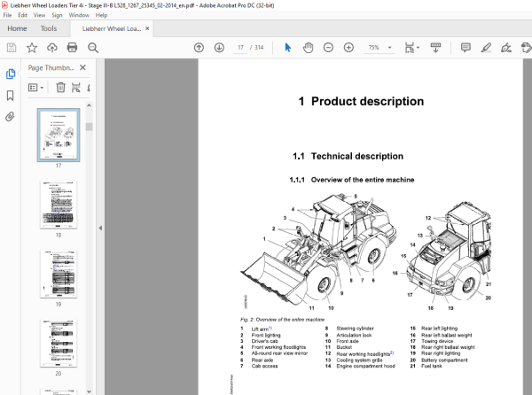Expand the fit page dropdown arrow
The image size is (532, 395).
pos(418,48)
